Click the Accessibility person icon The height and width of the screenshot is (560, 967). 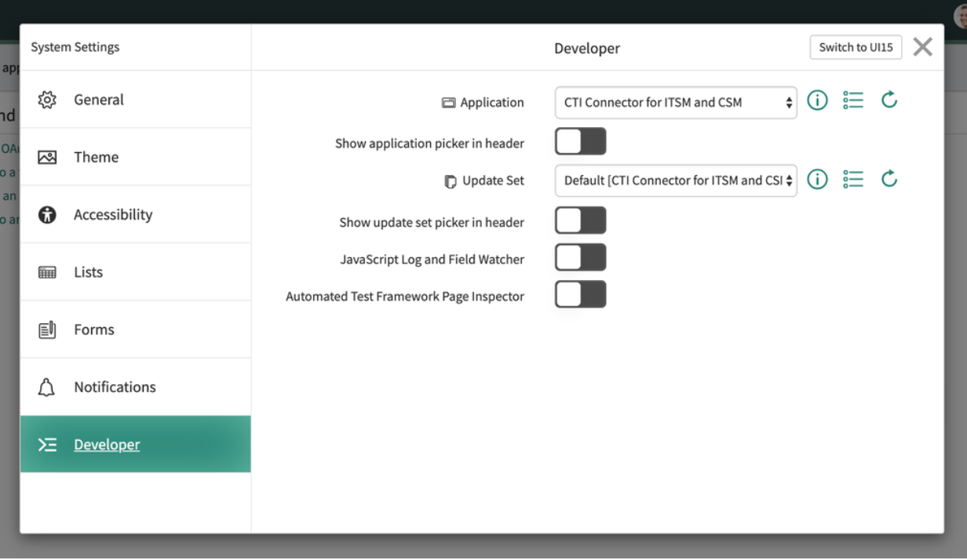click(x=47, y=214)
